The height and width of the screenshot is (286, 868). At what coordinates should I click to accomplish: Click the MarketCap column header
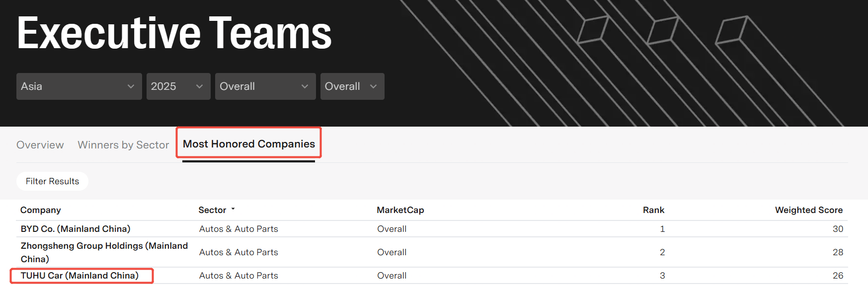coord(400,210)
